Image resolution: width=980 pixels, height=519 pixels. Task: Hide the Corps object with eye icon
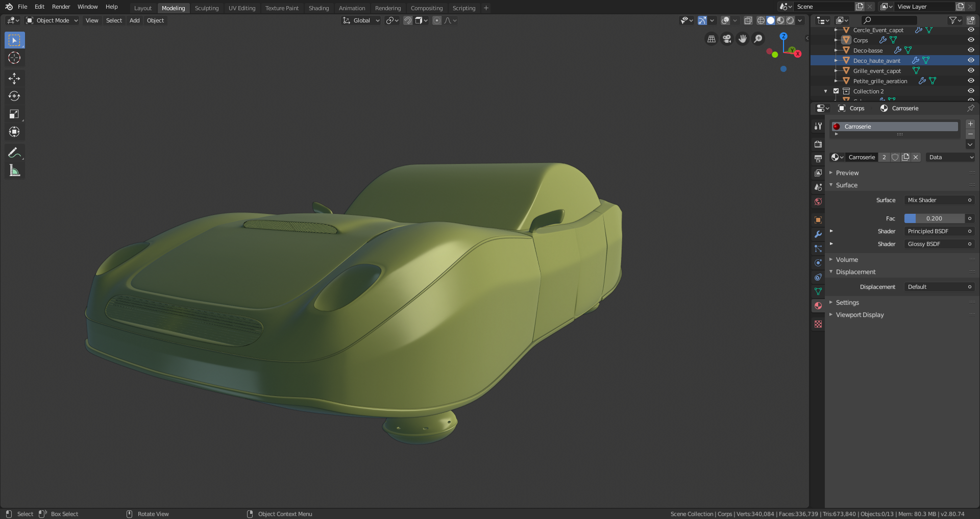(x=971, y=40)
